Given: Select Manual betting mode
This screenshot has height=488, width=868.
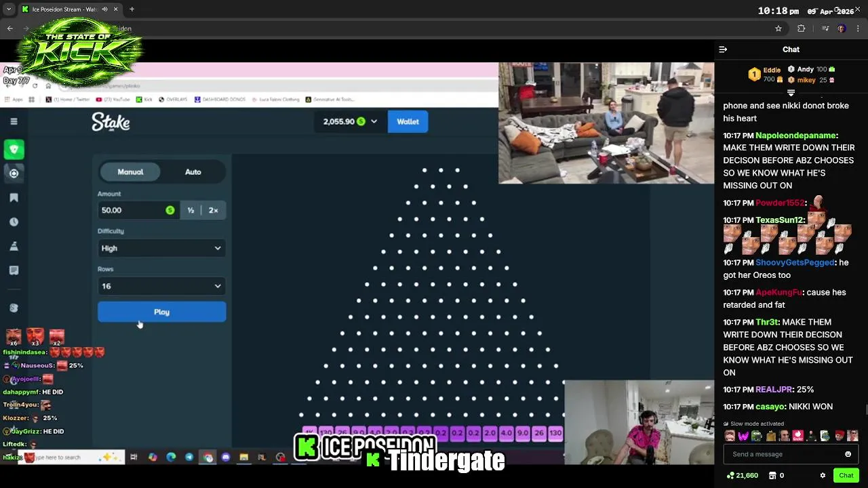Looking at the screenshot, I should tap(130, 172).
